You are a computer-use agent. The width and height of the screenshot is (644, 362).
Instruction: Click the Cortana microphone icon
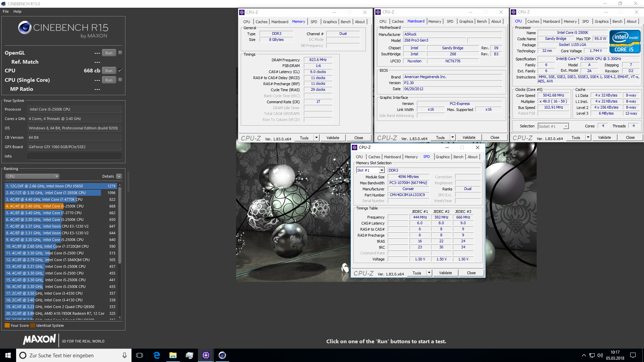pos(124,355)
